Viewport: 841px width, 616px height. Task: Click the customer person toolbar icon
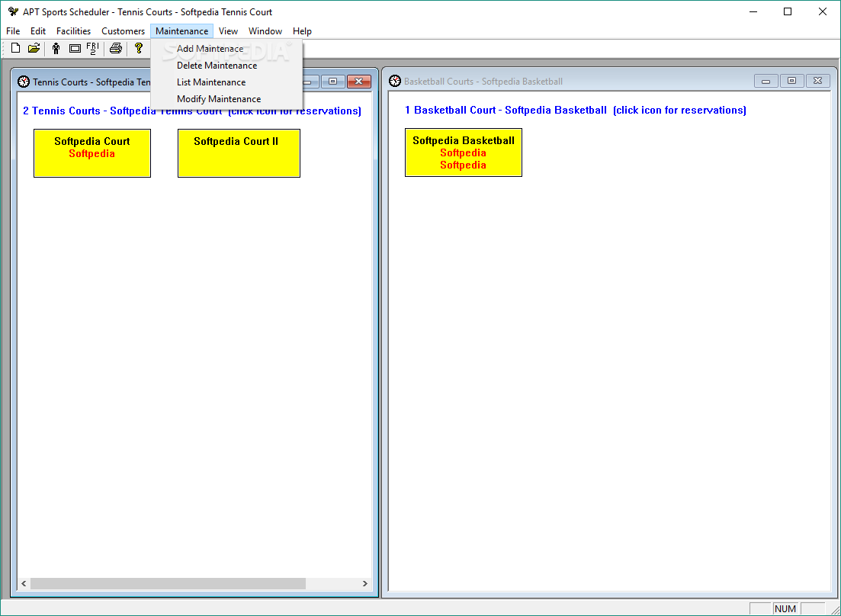point(56,48)
